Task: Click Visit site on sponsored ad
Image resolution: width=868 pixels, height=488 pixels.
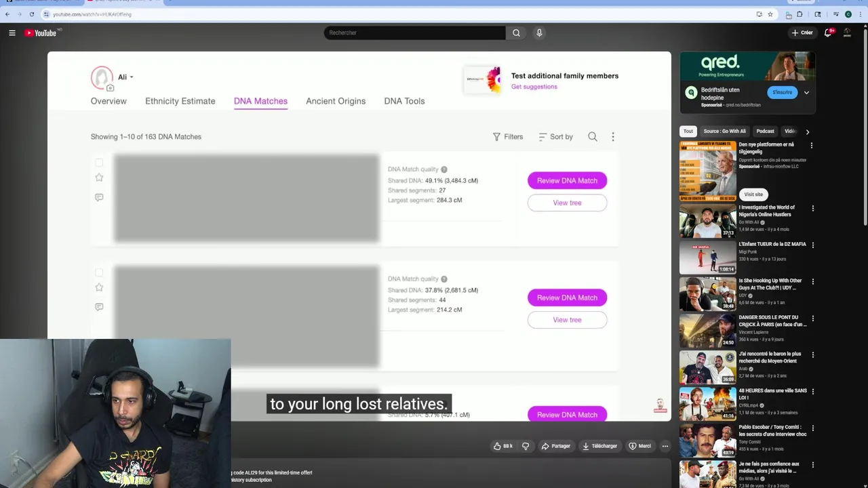Action: coord(753,195)
